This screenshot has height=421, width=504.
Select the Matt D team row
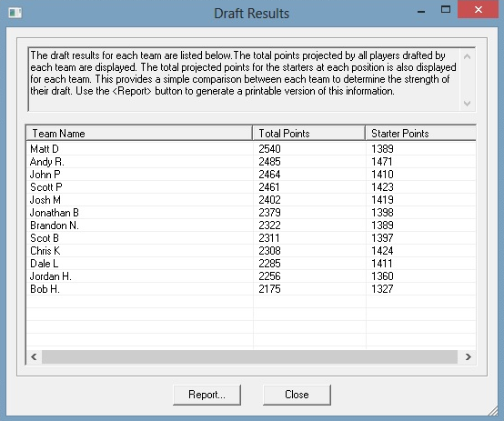[x=251, y=149]
